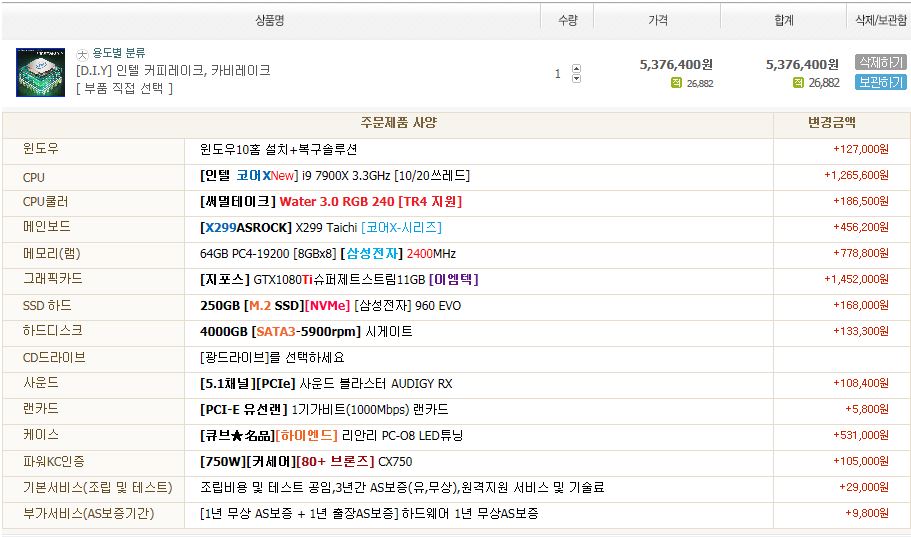Viewport: 911px width, 537px height.
Task: Select the 삭제/보관함 column header
Action: [x=880, y=21]
